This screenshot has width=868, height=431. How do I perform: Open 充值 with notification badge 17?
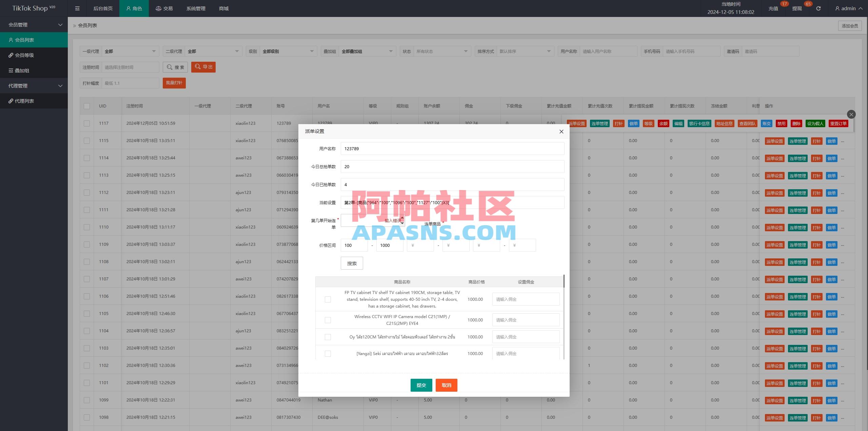pyautogui.click(x=773, y=8)
